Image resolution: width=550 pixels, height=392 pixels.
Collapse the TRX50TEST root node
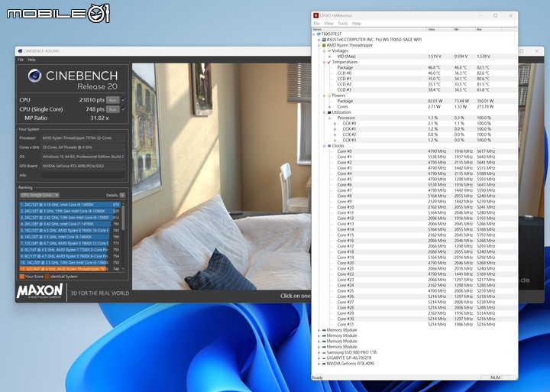pos(314,34)
